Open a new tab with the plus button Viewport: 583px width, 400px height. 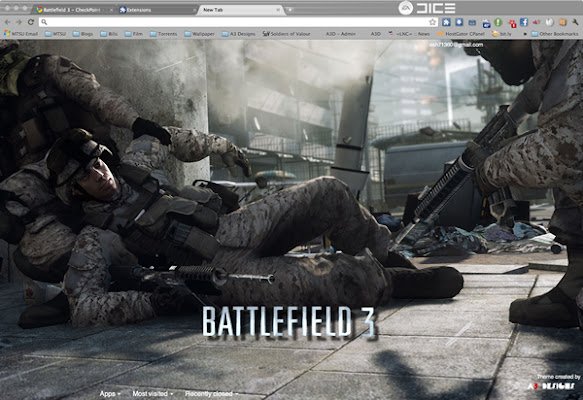pyautogui.click(x=290, y=10)
